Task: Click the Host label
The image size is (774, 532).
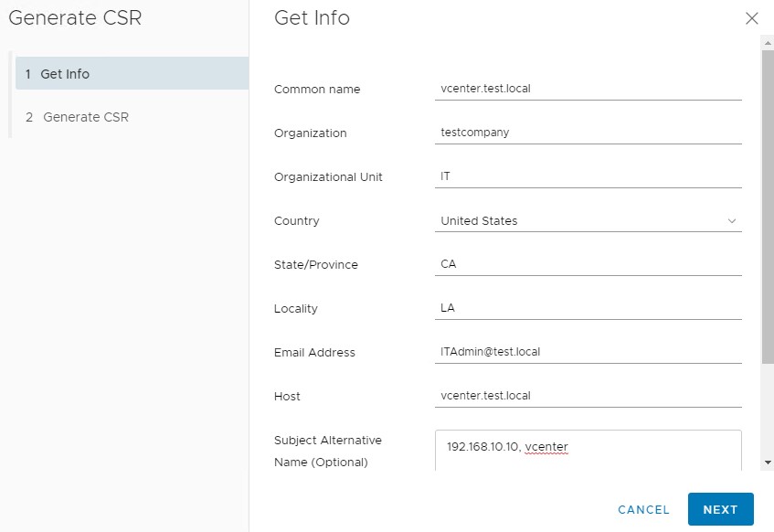Action: click(287, 396)
